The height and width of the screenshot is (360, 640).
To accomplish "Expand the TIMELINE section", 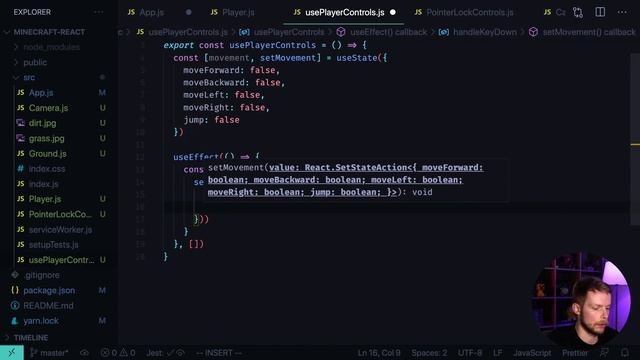I will [31, 338].
